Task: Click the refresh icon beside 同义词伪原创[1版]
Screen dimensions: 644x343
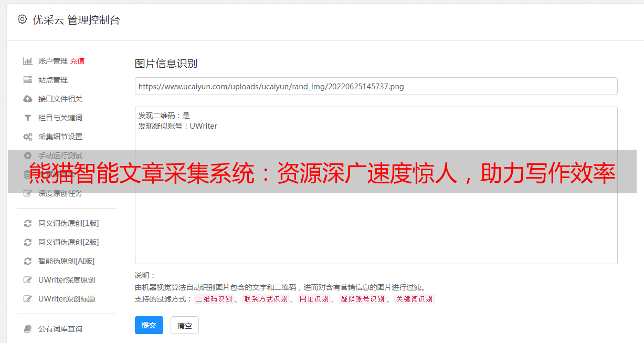Action: coord(28,223)
